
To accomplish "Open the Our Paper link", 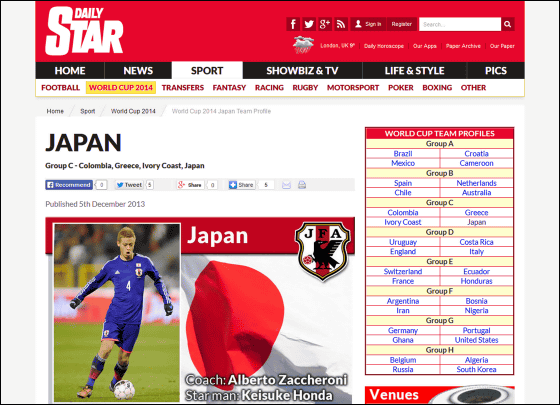I will 502,46.
